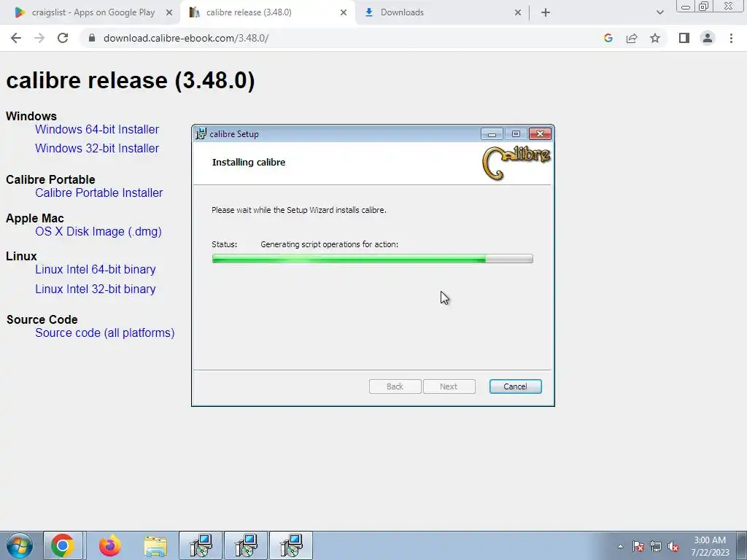This screenshot has height=560, width=747.
Task: Open the Chrome three-dot menu
Action: [731, 38]
